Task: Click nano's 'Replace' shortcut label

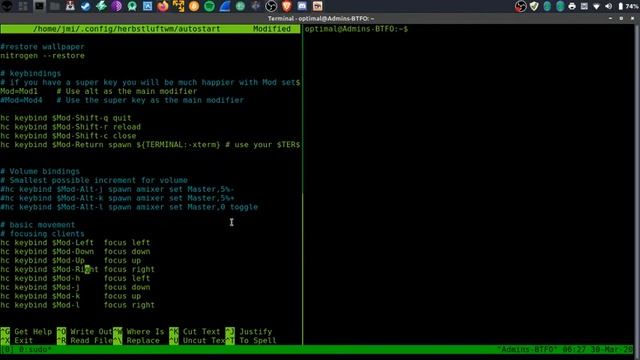Action: point(143,341)
